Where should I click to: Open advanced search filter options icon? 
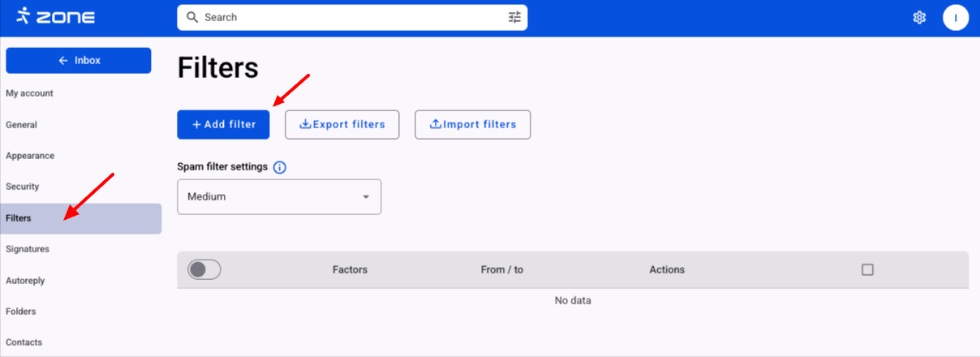(514, 17)
